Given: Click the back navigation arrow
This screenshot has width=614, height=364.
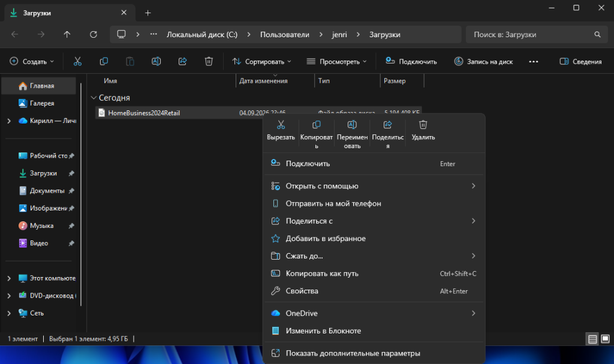Looking at the screenshot, I should [x=15, y=34].
